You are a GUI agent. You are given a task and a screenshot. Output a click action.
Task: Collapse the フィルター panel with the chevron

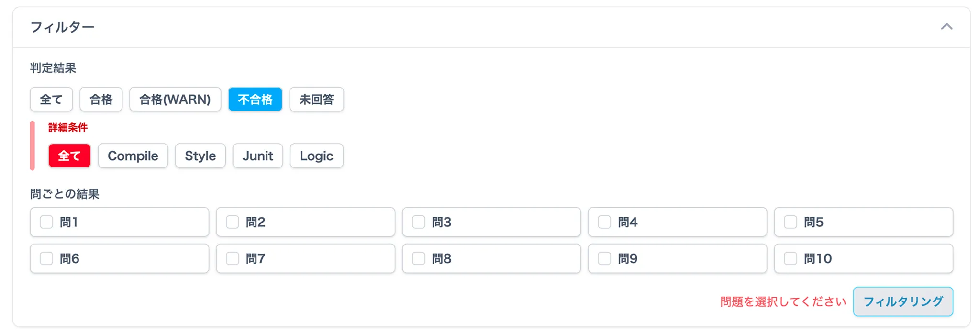click(946, 27)
